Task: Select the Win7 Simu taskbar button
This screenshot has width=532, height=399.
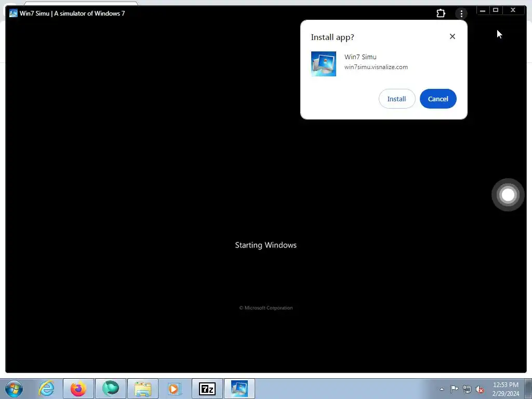Action: [240, 389]
